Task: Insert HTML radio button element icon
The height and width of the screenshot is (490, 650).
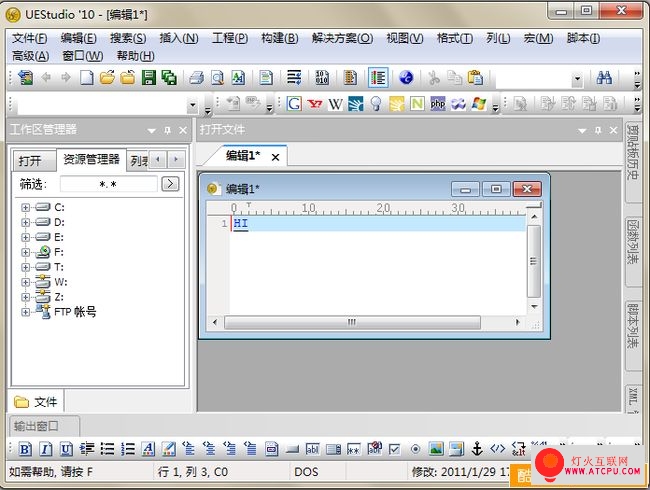Action: tap(415, 449)
